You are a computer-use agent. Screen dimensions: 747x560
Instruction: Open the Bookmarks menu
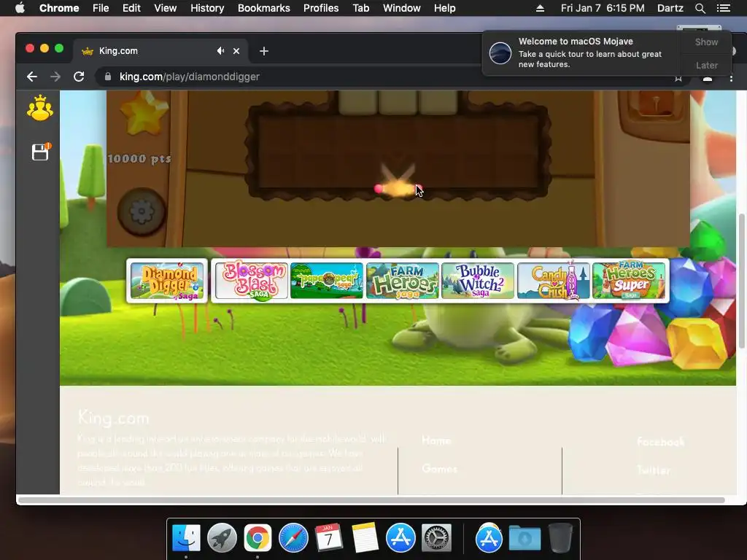[264, 8]
